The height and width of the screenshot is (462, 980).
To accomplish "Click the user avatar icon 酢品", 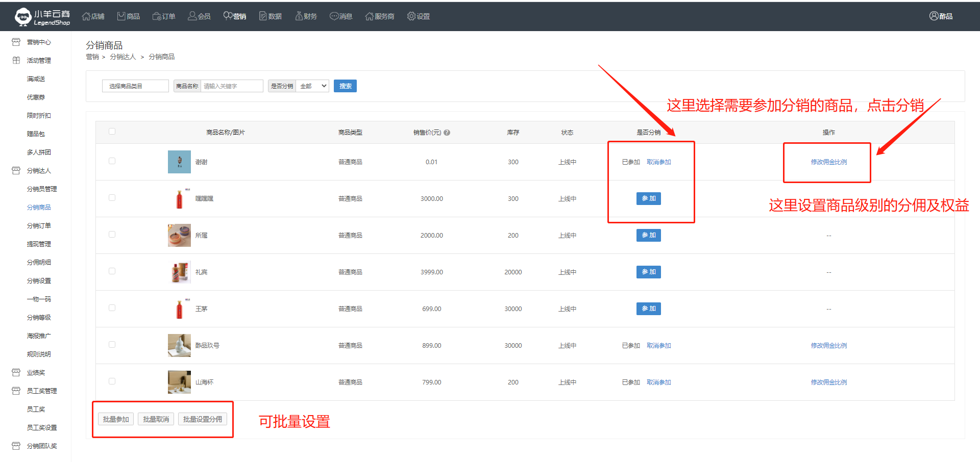I will pos(934,16).
